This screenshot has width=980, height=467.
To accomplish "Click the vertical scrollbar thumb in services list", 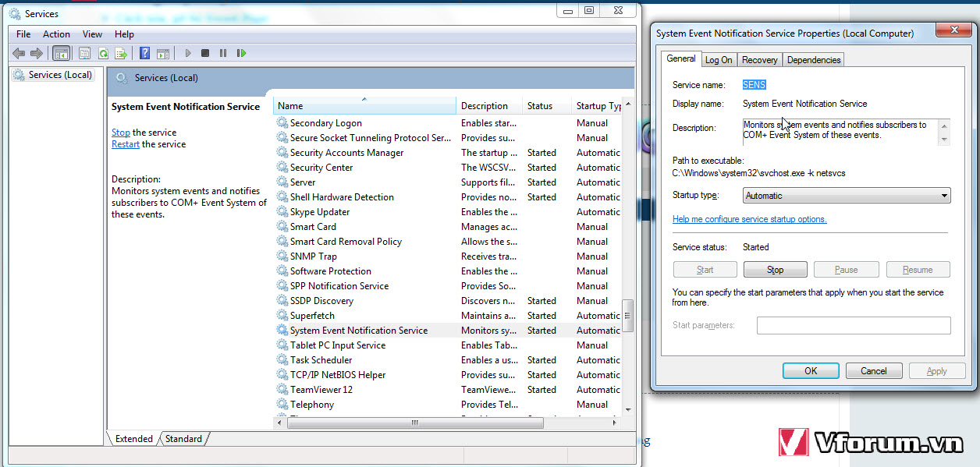I will [x=627, y=316].
